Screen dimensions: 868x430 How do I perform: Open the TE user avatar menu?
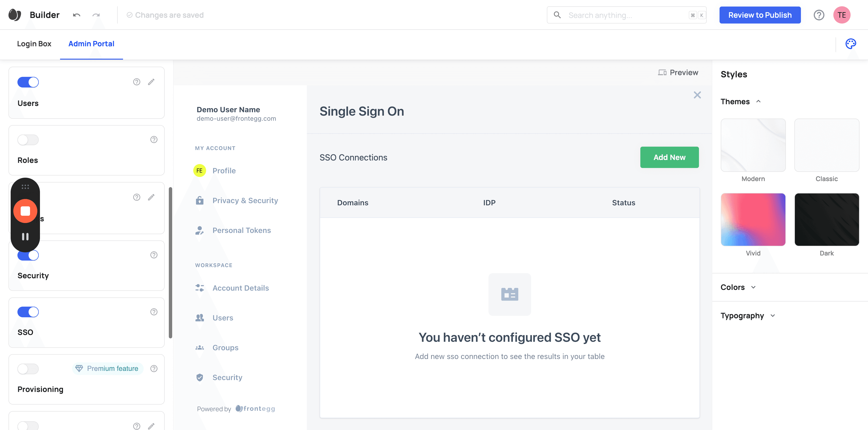pos(841,15)
